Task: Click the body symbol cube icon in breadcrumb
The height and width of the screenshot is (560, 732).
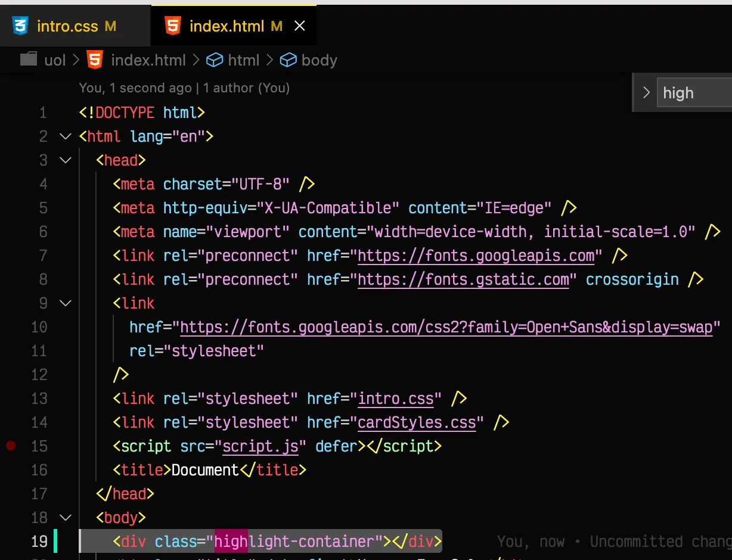Action: tap(289, 60)
